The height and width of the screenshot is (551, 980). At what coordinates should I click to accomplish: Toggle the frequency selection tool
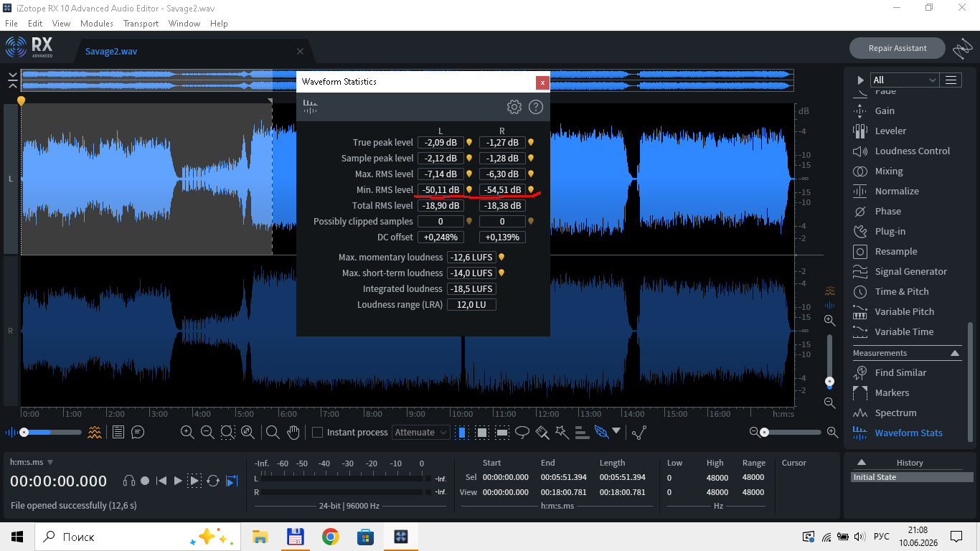[502, 432]
